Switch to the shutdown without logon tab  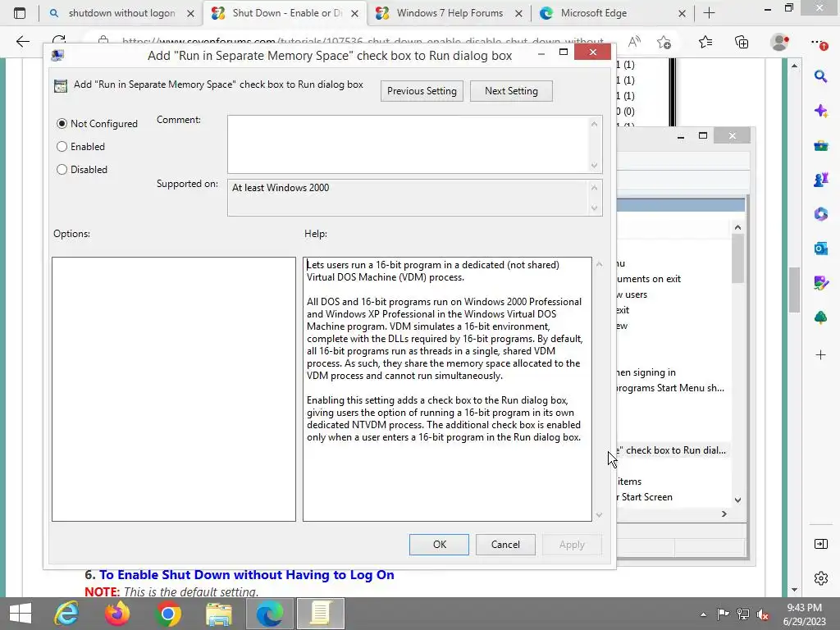pos(121,13)
